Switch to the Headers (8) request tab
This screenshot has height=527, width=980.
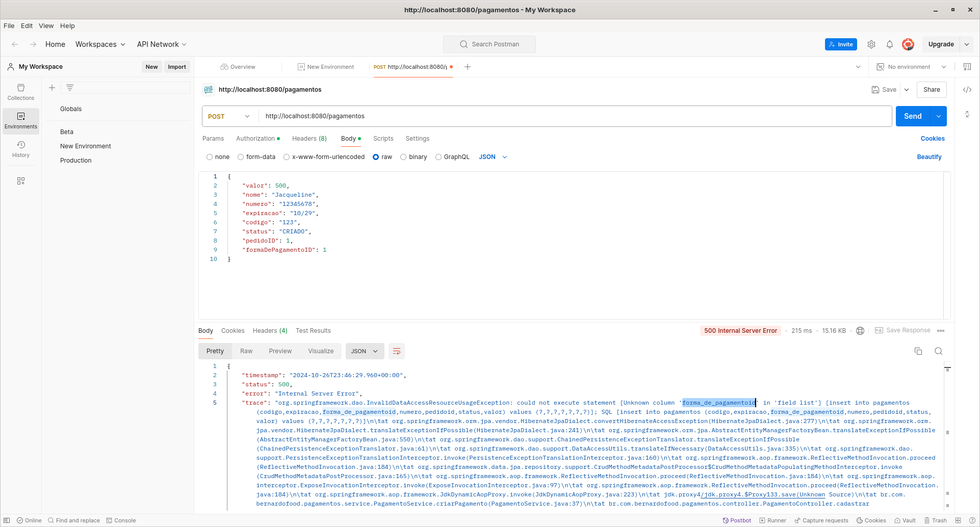pyautogui.click(x=310, y=139)
